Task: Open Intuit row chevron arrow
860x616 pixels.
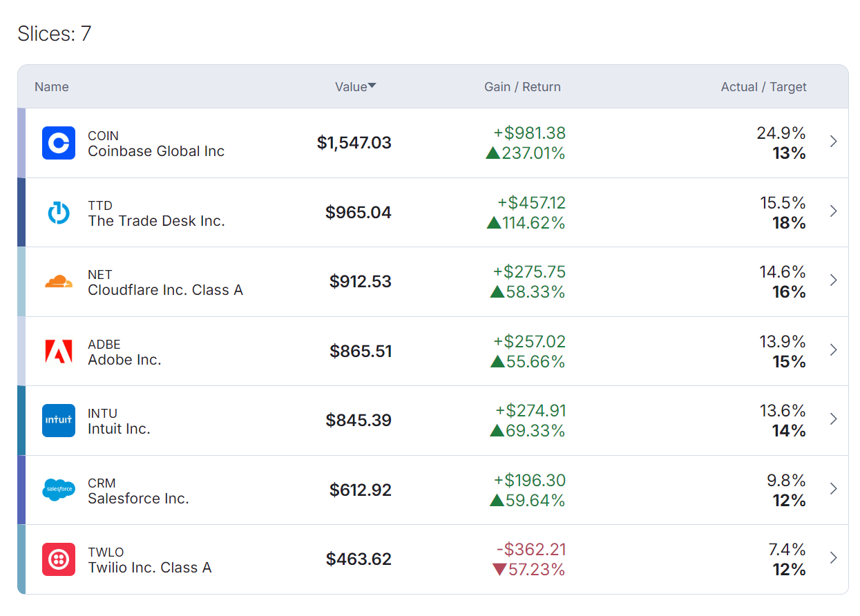Action: (833, 419)
